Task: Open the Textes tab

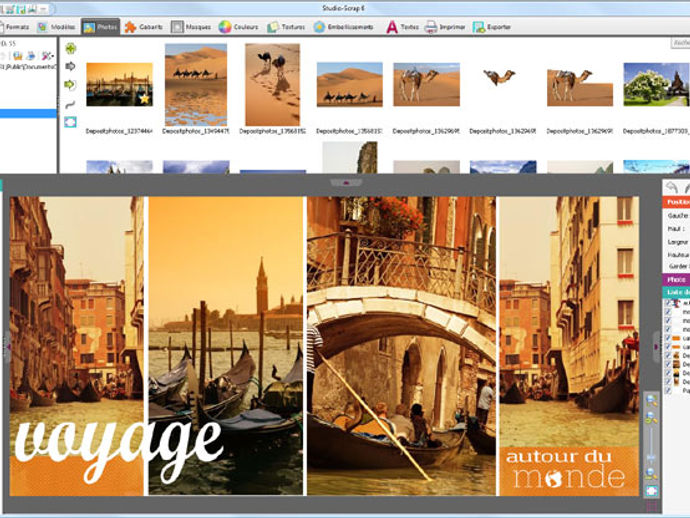Action: click(x=403, y=27)
